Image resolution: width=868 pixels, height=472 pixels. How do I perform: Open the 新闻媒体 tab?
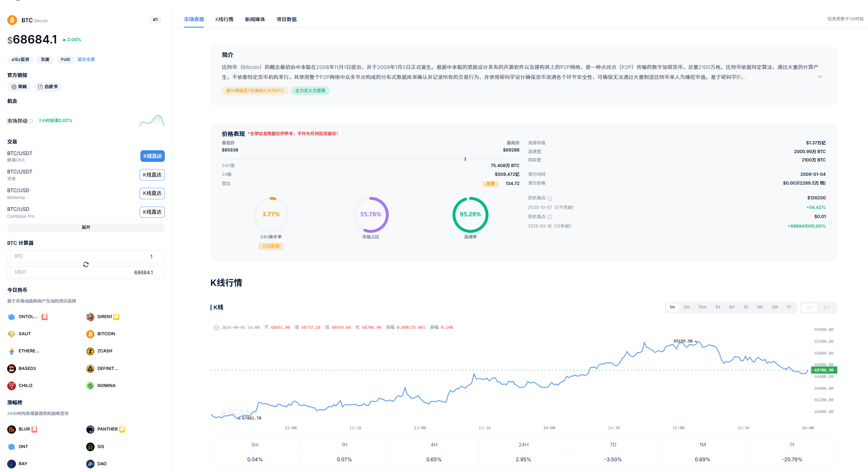click(255, 19)
